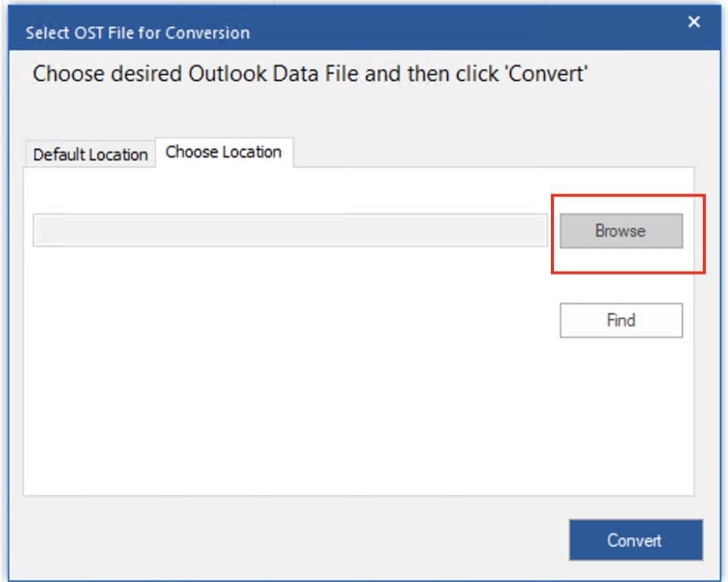Select the Choose Location tab
Screen dimensions: 728x582
(224, 152)
